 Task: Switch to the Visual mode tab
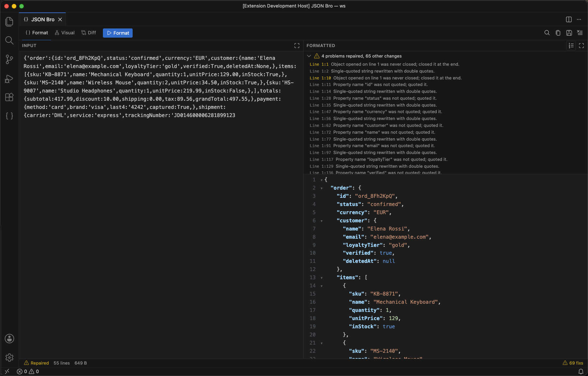tap(65, 33)
